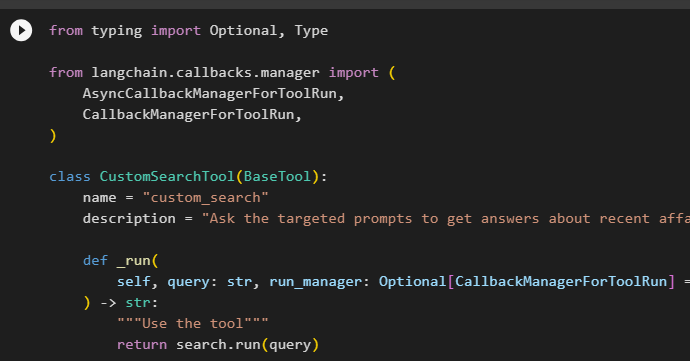The height and width of the screenshot is (361, 690).
Task: Click the AsyncCallbackManagerForToolRun import name
Action: (209, 94)
